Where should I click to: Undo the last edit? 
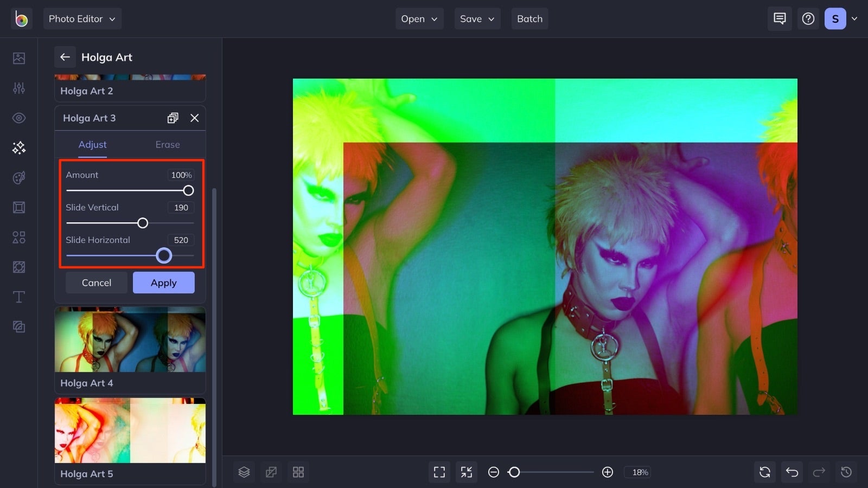click(792, 472)
